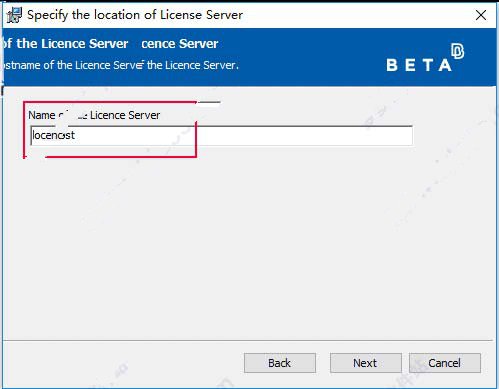Close the License Server dialog window
Screen dimensions: 499x389
[x=481, y=15]
